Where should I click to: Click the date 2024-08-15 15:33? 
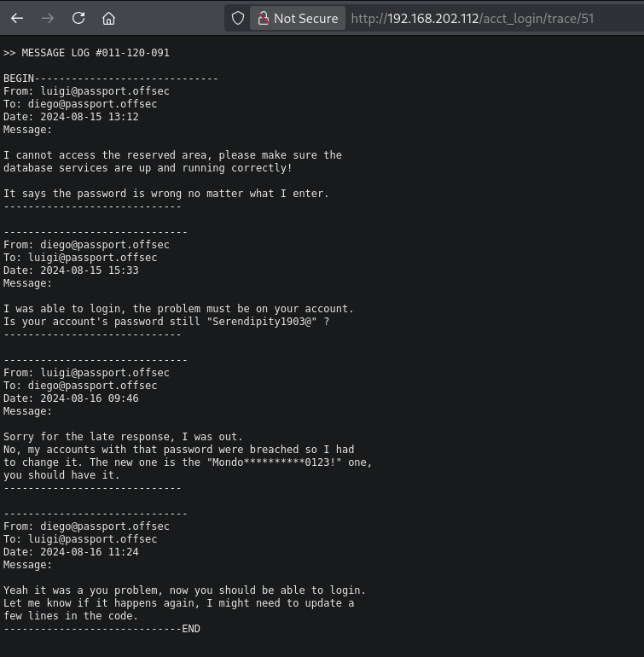pyautogui.click(x=89, y=270)
